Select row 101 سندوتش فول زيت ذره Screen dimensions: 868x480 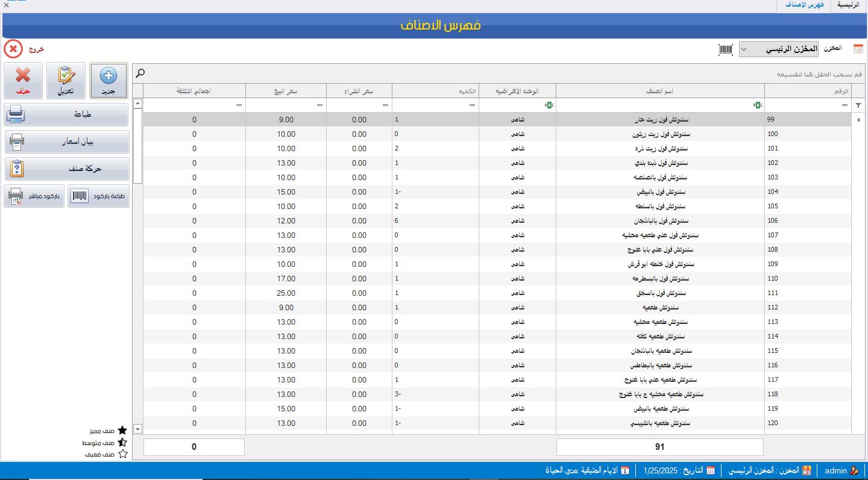click(497, 149)
